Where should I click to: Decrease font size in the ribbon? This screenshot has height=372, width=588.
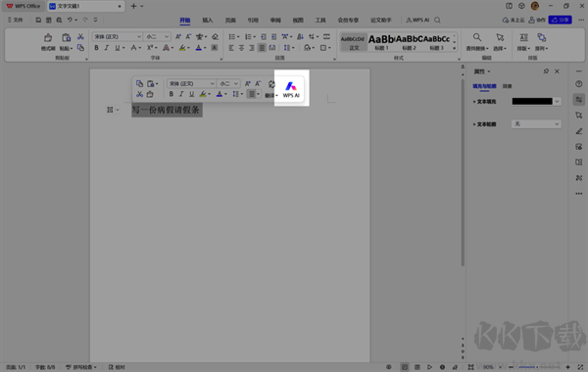188,37
